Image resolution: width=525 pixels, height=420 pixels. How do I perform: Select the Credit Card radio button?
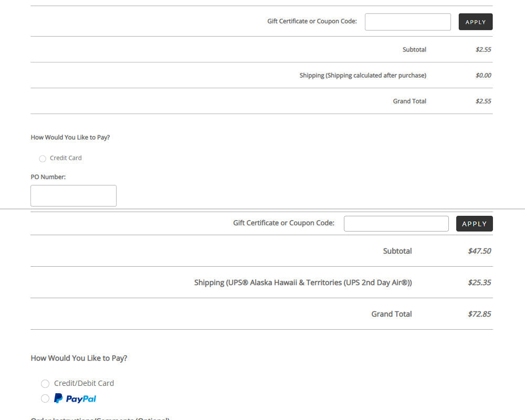[43, 159]
